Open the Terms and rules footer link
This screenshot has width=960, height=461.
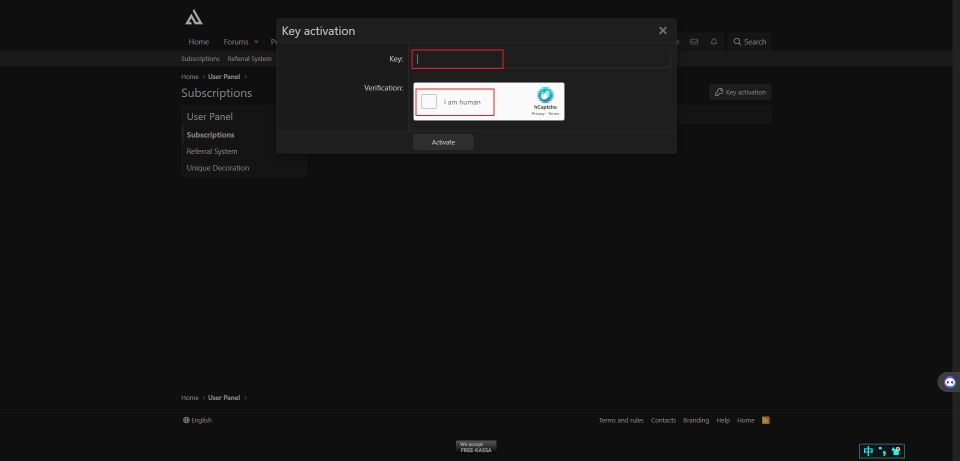[621, 420]
